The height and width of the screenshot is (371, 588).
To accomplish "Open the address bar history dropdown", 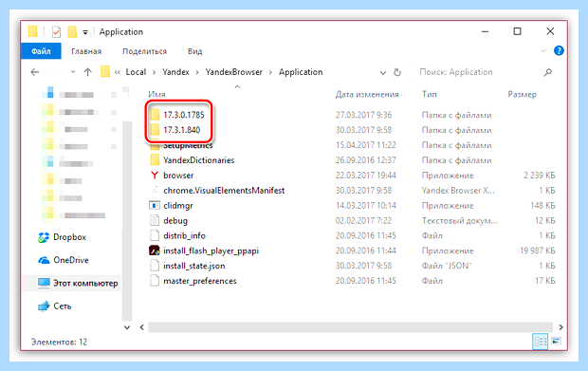I will point(383,72).
